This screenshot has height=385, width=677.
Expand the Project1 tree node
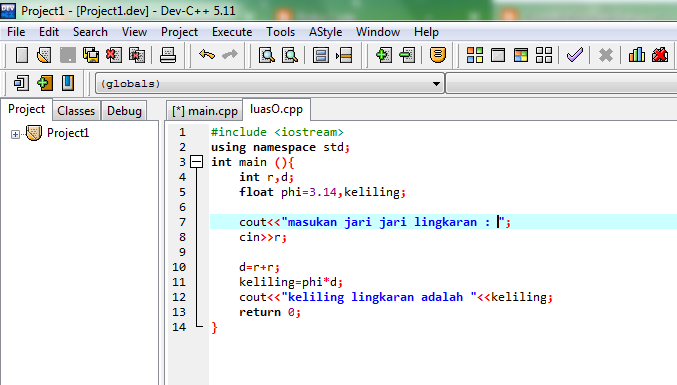tap(15, 134)
